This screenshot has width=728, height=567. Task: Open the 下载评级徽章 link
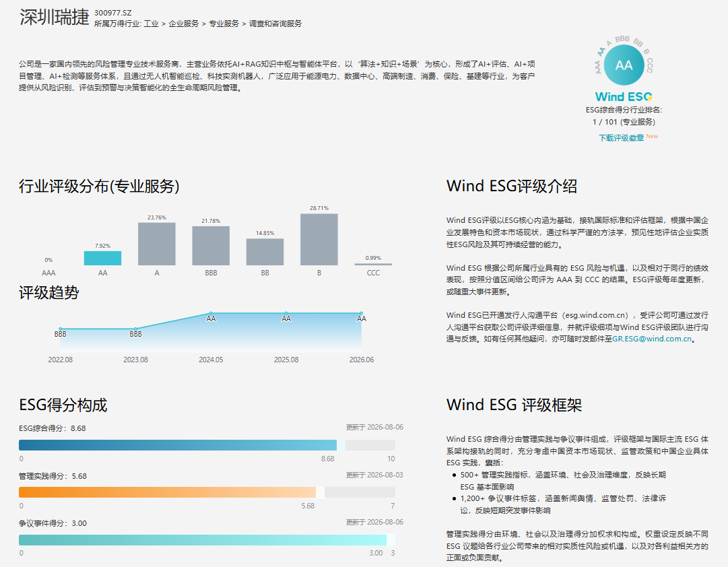(621, 138)
